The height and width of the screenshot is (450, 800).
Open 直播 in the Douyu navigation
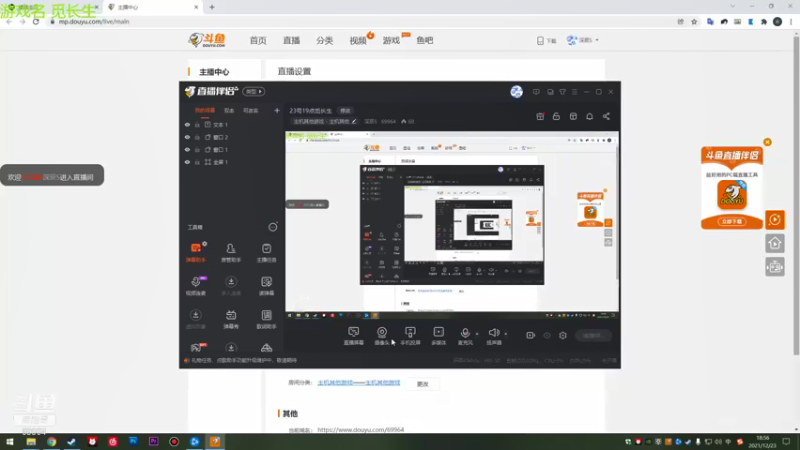point(291,40)
